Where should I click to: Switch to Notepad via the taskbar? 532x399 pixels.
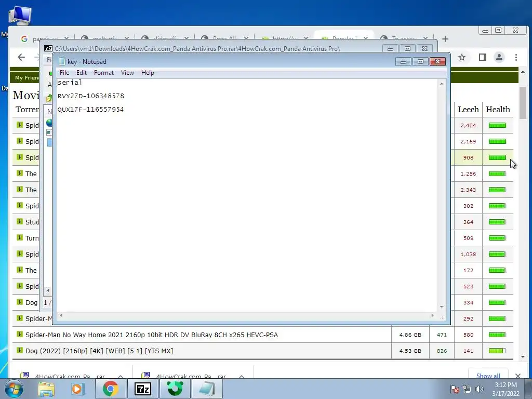[x=207, y=389]
